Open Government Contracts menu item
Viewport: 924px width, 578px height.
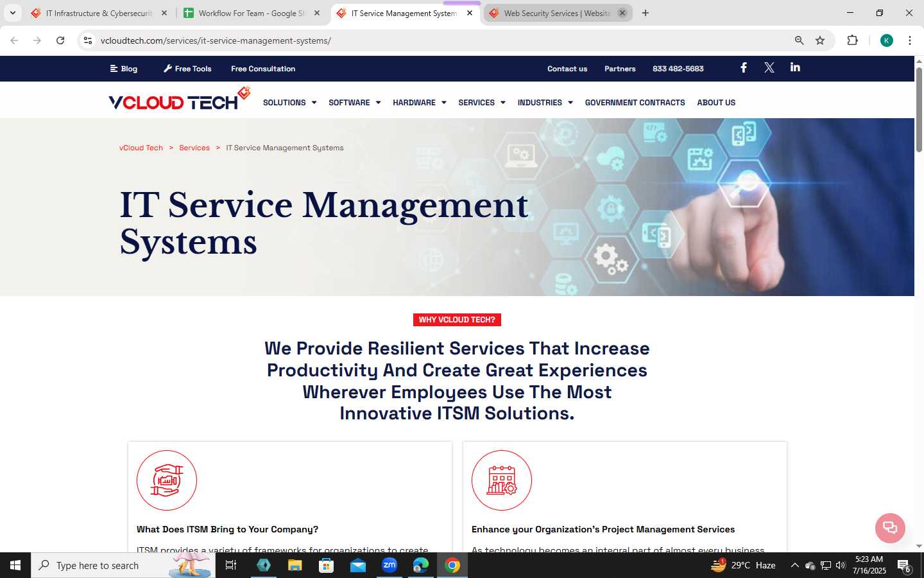coord(635,103)
